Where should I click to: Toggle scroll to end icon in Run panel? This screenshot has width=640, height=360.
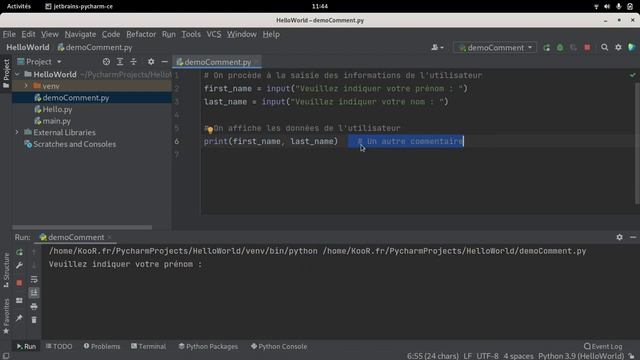34,293
